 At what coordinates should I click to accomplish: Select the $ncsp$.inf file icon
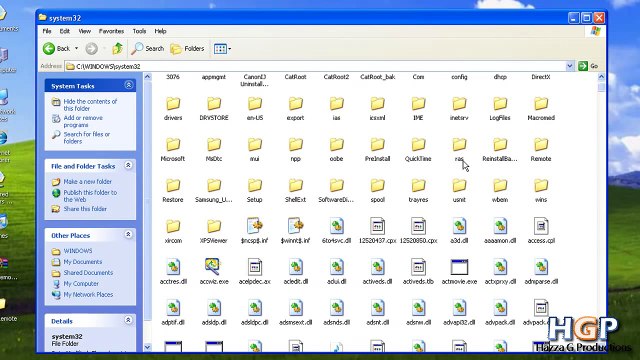pos(255,226)
